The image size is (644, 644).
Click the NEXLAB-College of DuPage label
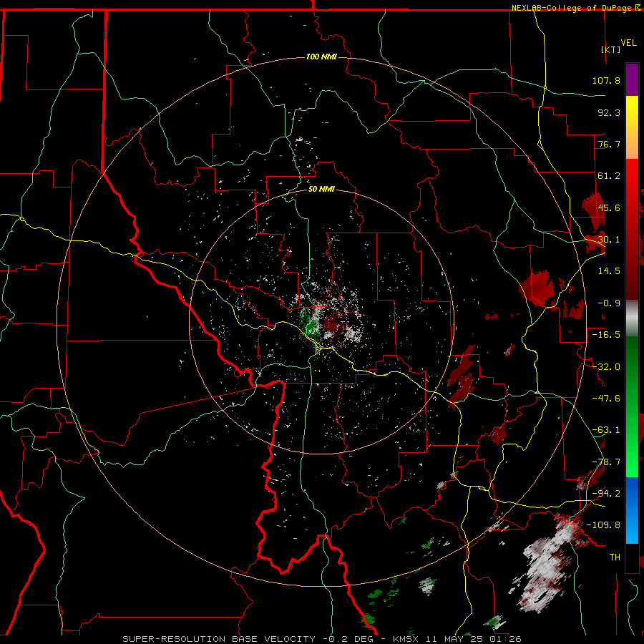point(571,8)
